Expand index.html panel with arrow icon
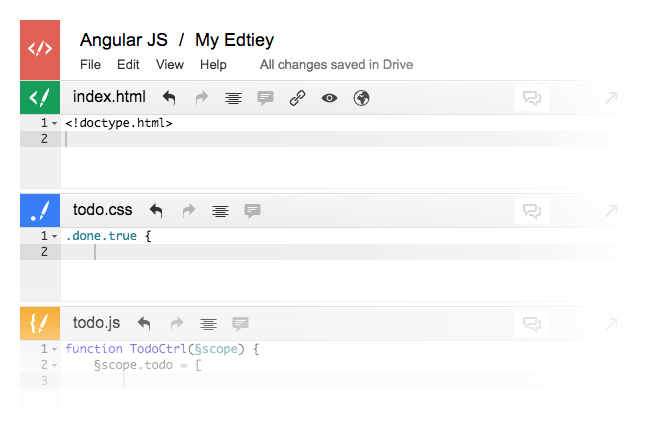650x440 pixels. (611, 98)
